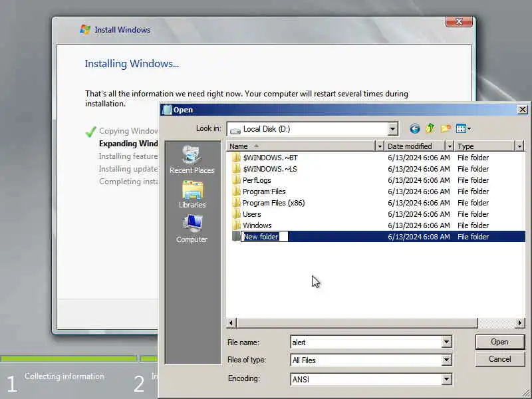
Task: Expand the File name dropdown arrow
Action: [x=446, y=342]
